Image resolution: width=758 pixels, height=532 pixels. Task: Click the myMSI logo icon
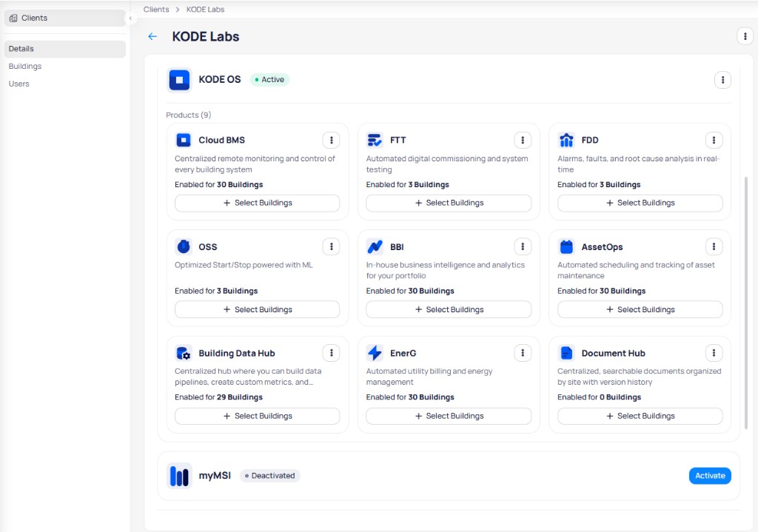coord(179,476)
